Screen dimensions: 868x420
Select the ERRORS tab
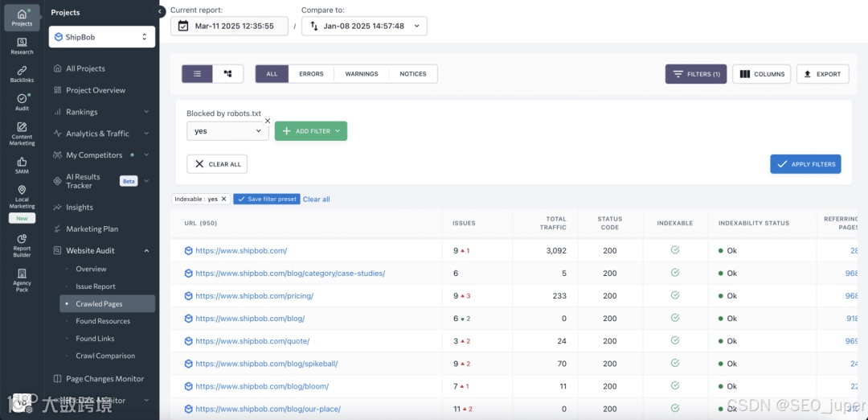coord(311,74)
